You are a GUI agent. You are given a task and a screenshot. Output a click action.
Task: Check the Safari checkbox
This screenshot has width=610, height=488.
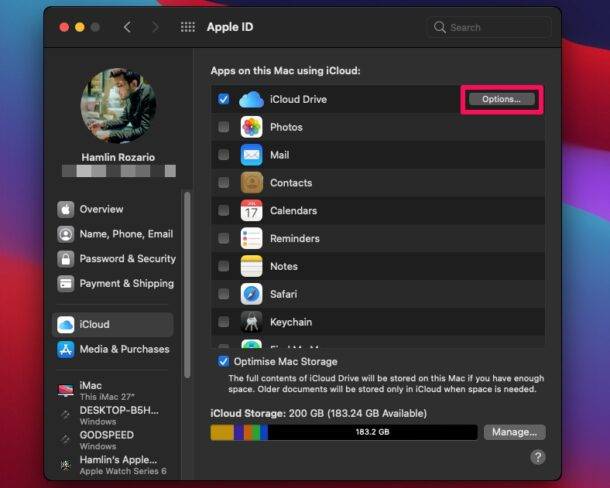(224, 294)
